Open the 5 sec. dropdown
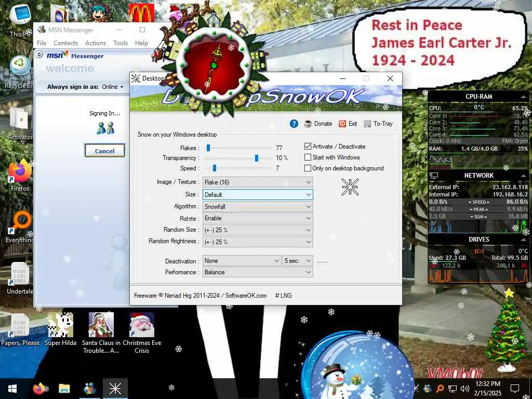 tap(298, 261)
